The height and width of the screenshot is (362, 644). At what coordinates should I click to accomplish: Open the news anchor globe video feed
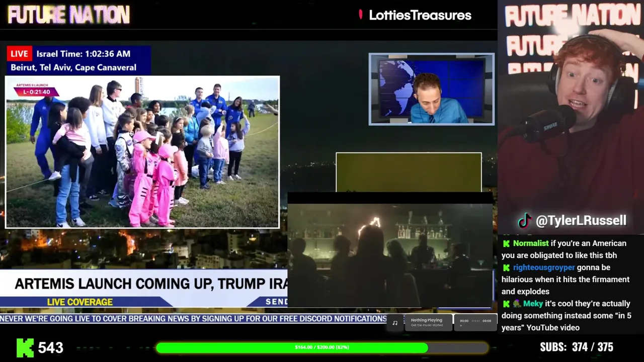(432, 89)
